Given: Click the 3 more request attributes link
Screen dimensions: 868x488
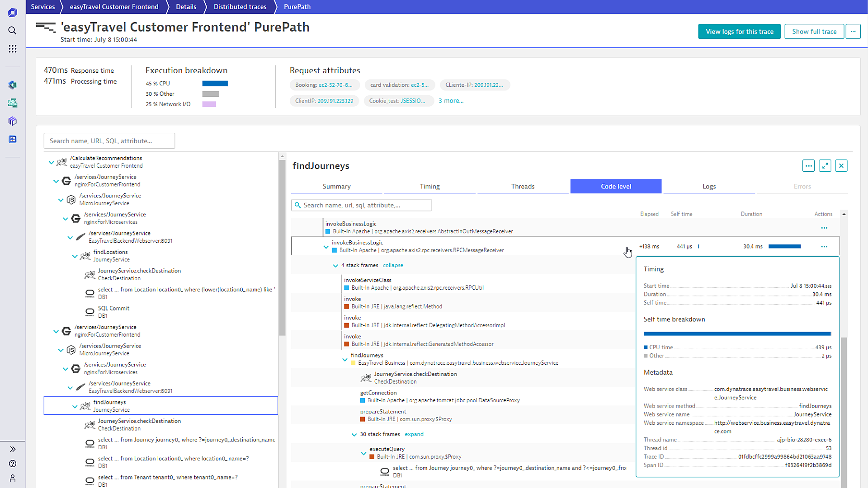Looking at the screenshot, I should (451, 101).
